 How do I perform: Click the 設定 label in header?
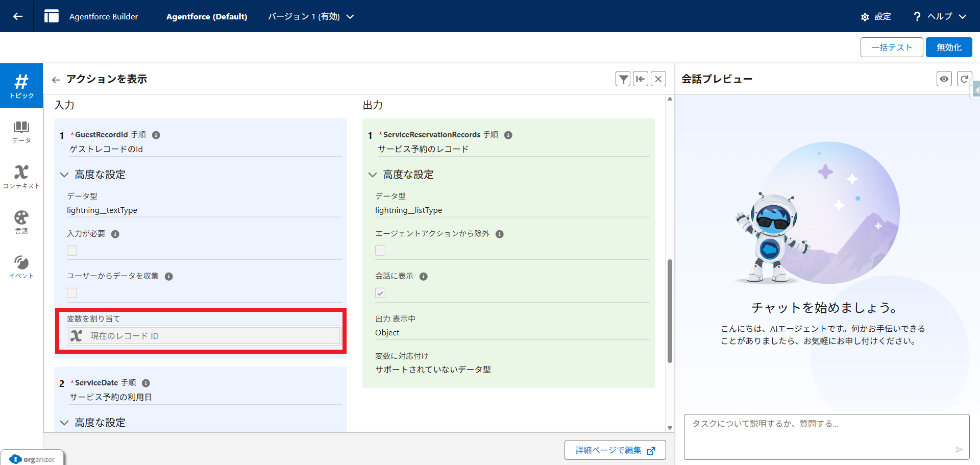click(883, 16)
